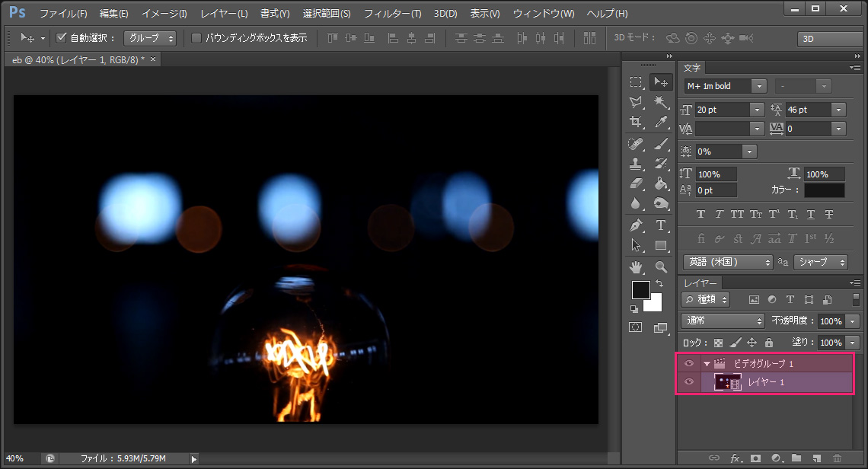The image size is (868, 469).
Task: Select the Crop tool
Action: 636,122
